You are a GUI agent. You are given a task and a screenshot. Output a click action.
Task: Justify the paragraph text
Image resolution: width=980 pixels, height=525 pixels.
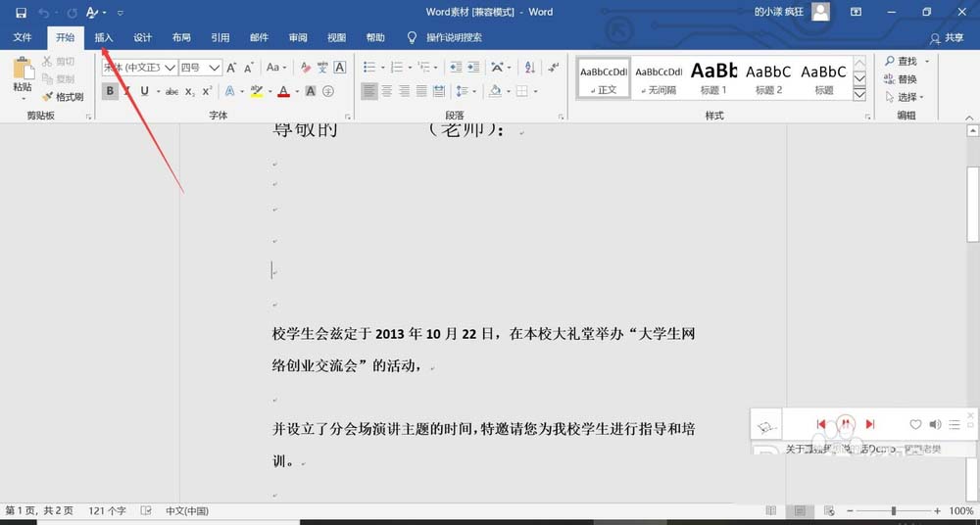point(421,91)
